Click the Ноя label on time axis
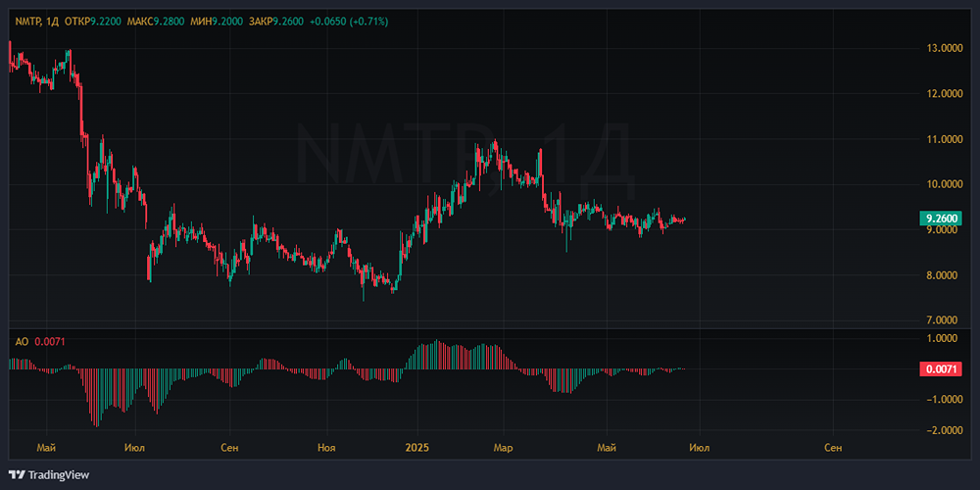The width and height of the screenshot is (980, 490). pos(326,447)
